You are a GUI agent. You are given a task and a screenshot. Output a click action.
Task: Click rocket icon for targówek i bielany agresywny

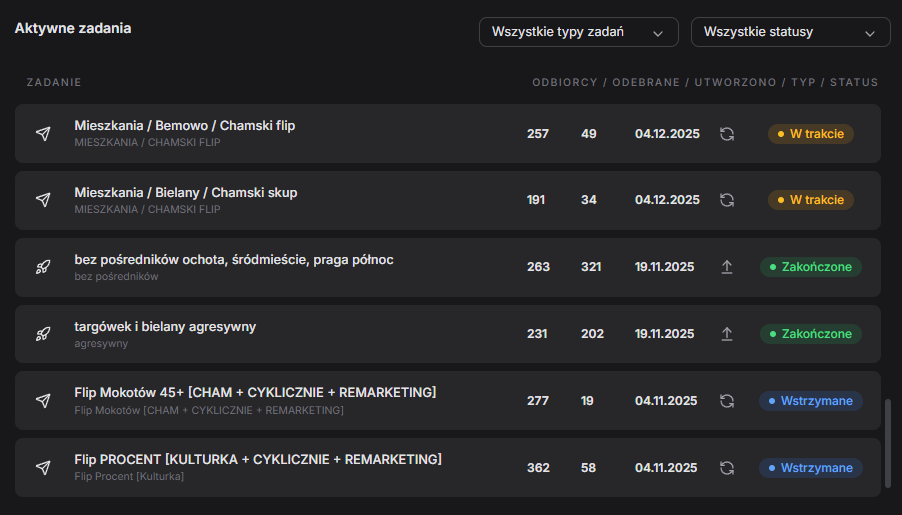(x=43, y=334)
